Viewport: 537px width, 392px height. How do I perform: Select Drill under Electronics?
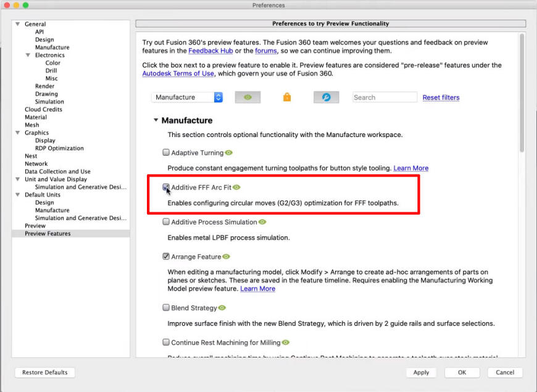(51, 70)
